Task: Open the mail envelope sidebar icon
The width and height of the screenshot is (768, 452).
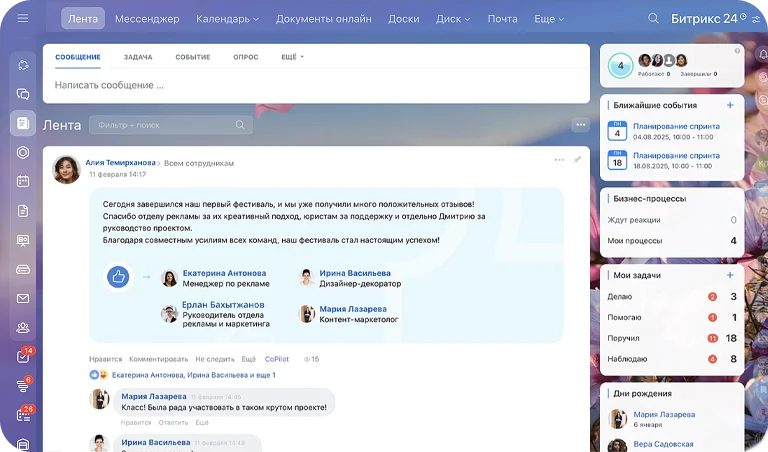Action: (23, 299)
